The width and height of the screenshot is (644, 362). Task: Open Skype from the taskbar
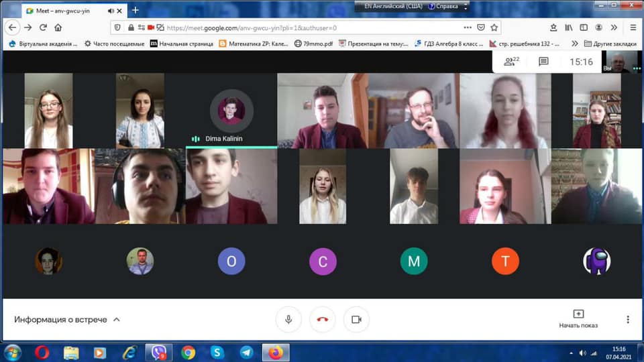217,353
